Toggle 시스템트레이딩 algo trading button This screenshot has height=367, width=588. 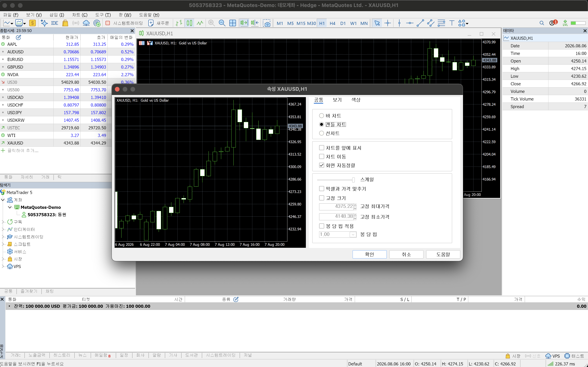pos(124,23)
